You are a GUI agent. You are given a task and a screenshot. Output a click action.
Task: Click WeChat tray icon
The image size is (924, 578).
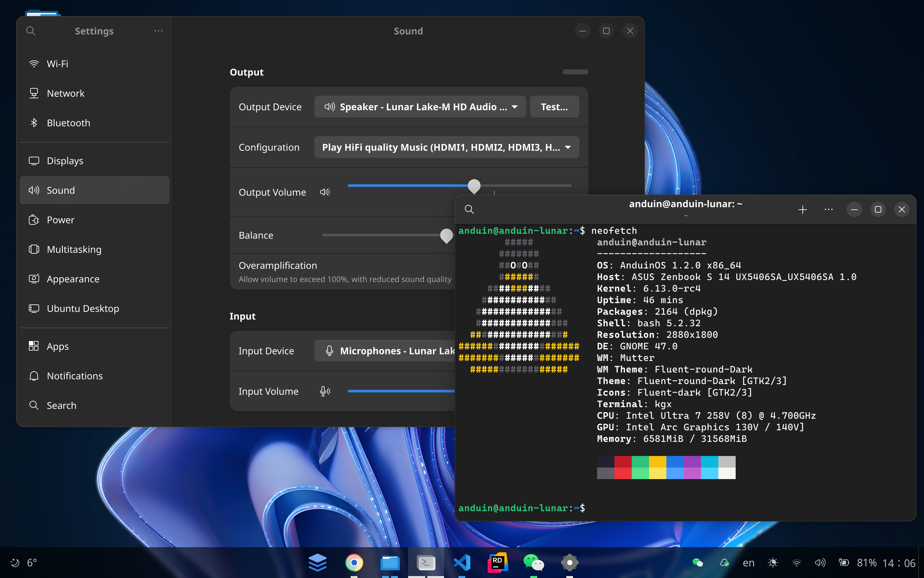tap(697, 563)
